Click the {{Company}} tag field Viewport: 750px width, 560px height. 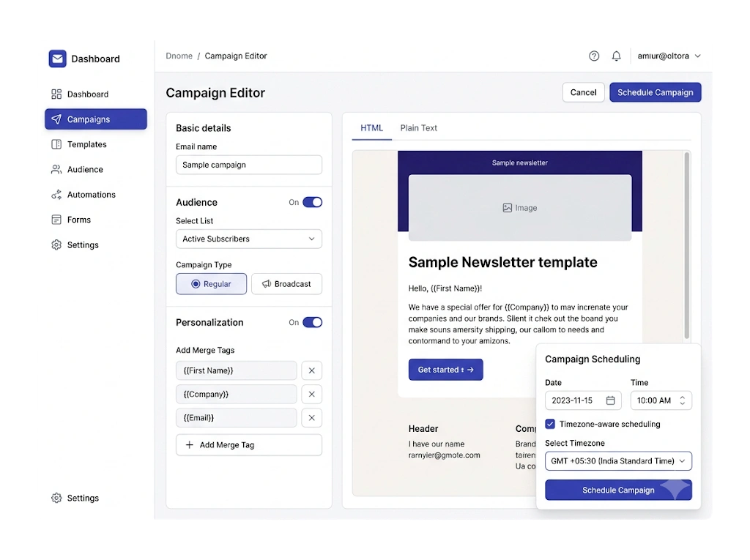[x=237, y=394]
